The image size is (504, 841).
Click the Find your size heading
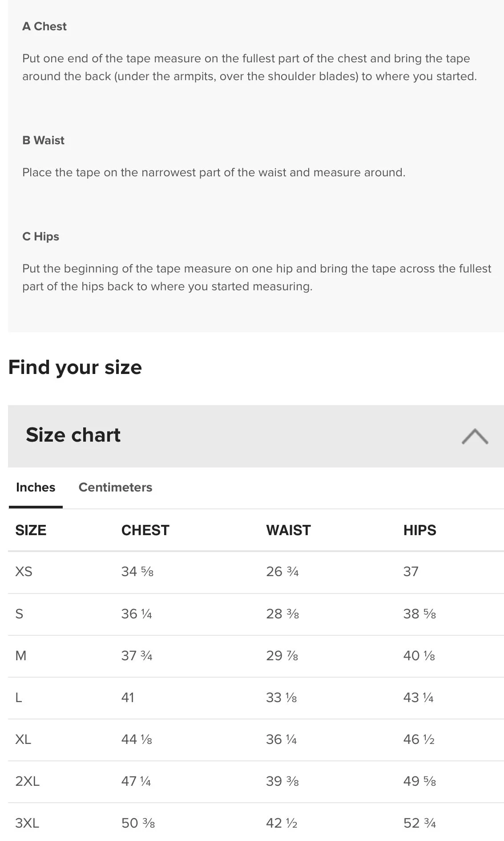75,367
